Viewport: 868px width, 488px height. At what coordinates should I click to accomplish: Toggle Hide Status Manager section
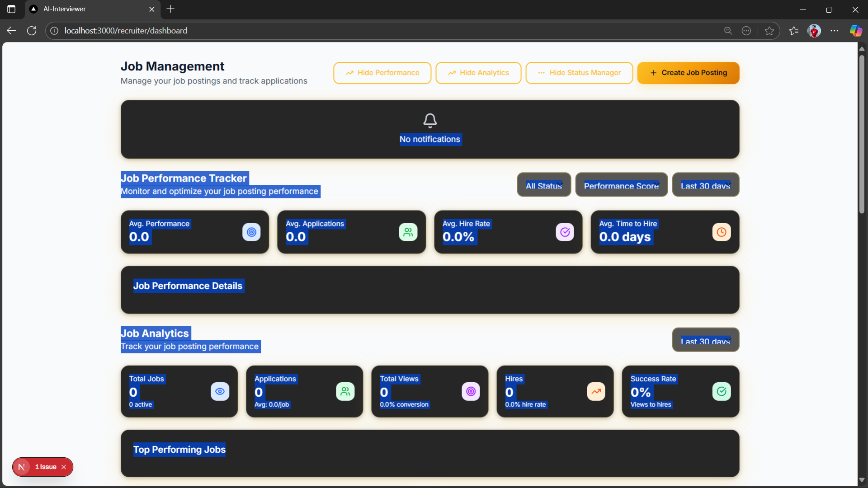579,73
